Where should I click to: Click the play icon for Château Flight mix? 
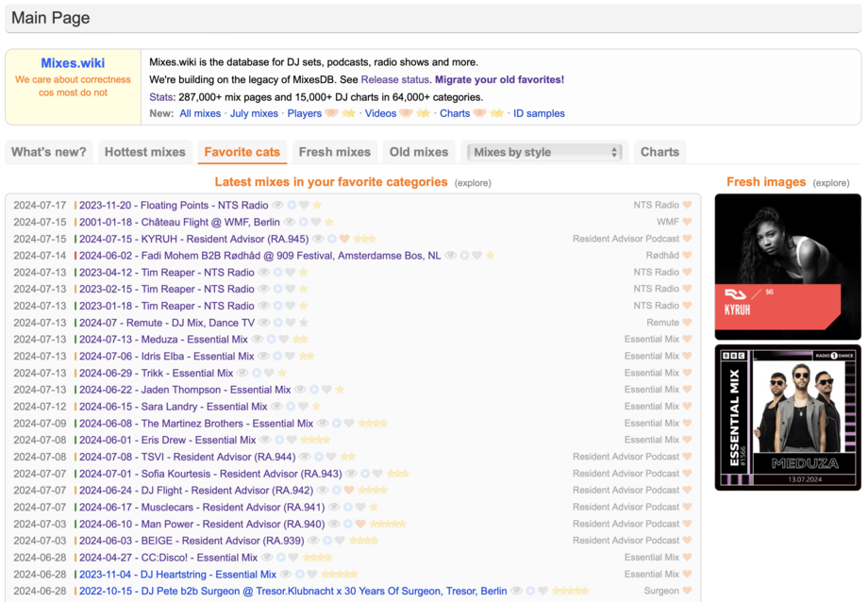click(303, 222)
